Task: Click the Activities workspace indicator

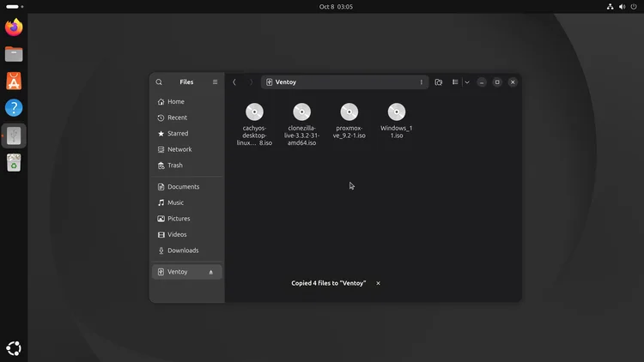Action: click(x=15, y=7)
